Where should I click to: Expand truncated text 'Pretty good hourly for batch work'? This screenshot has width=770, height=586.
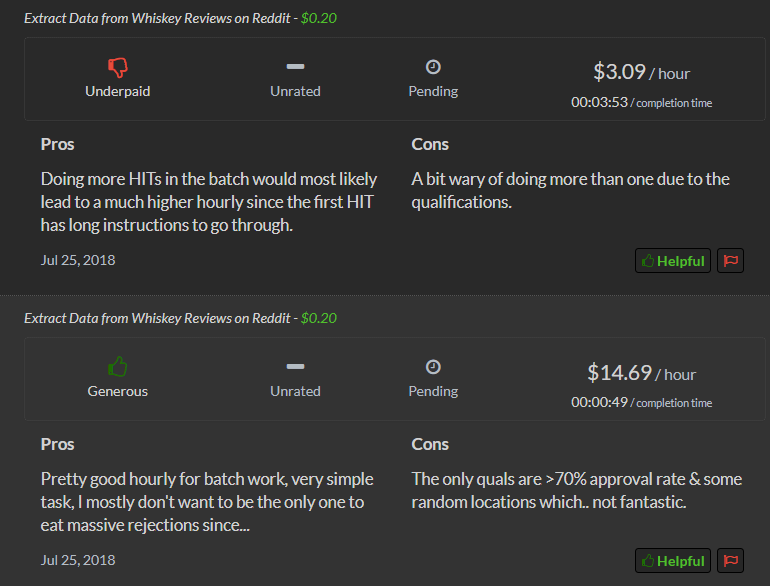click(x=207, y=502)
